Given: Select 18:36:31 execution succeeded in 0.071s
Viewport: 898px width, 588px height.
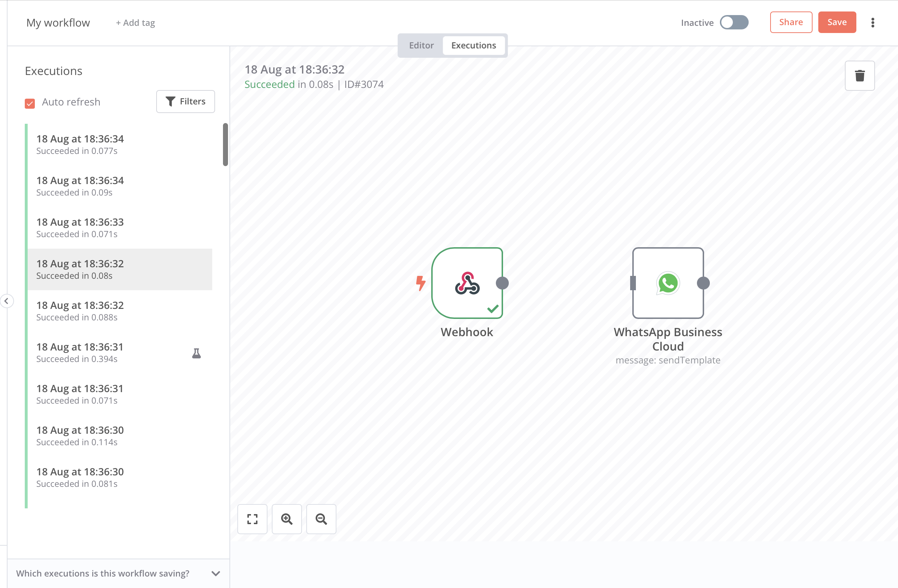Looking at the screenshot, I should coord(120,394).
